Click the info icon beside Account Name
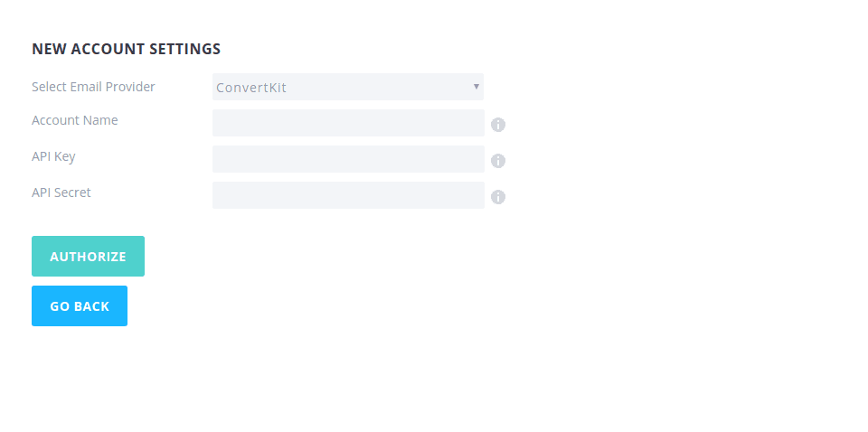Screen dimensions: 868x432 click(x=498, y=125)
